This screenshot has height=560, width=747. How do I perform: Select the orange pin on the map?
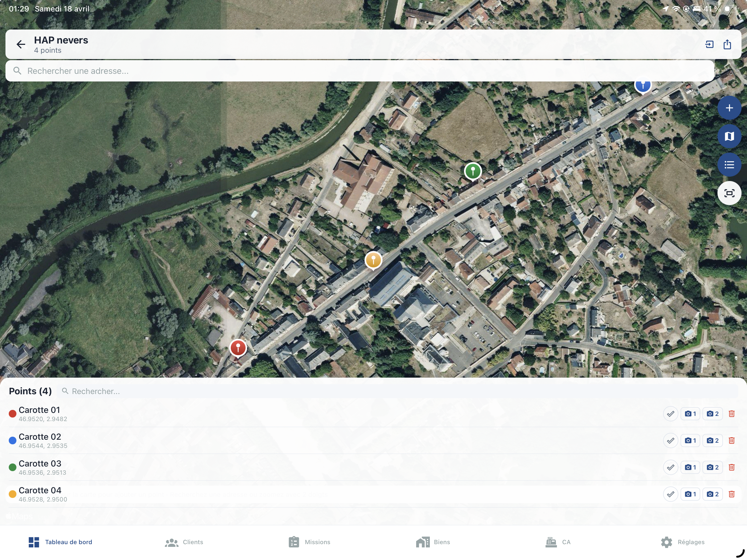click(373, 260)
